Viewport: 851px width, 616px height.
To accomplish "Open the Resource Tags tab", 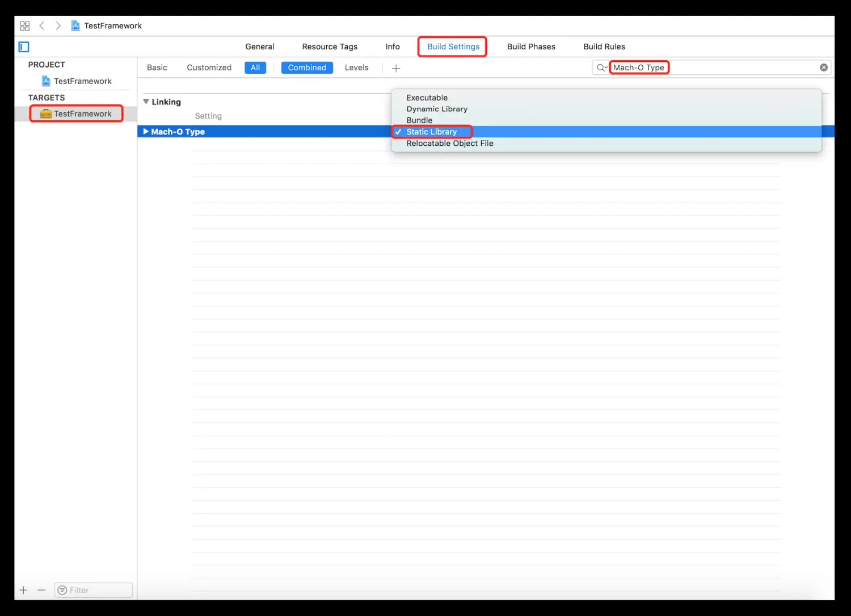I will 330,47.
